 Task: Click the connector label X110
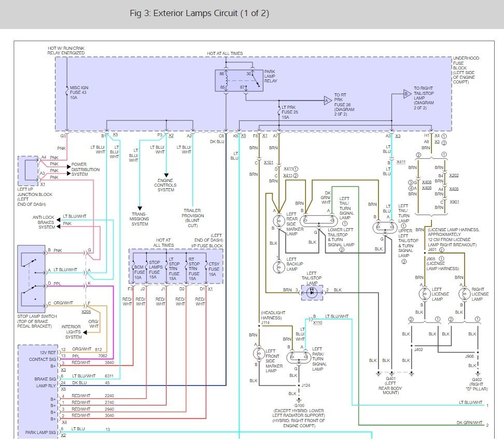click(x=317, y=323)
